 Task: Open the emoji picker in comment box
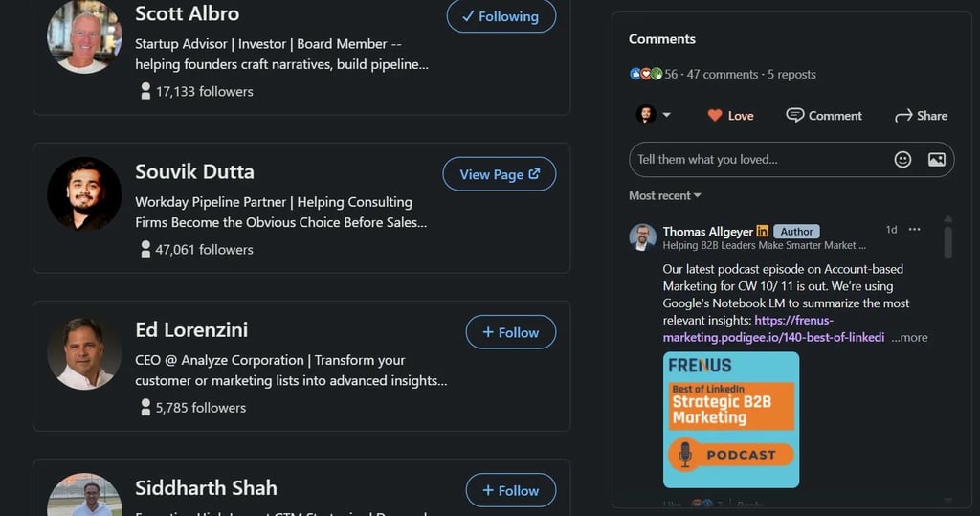tap(902, 160)
